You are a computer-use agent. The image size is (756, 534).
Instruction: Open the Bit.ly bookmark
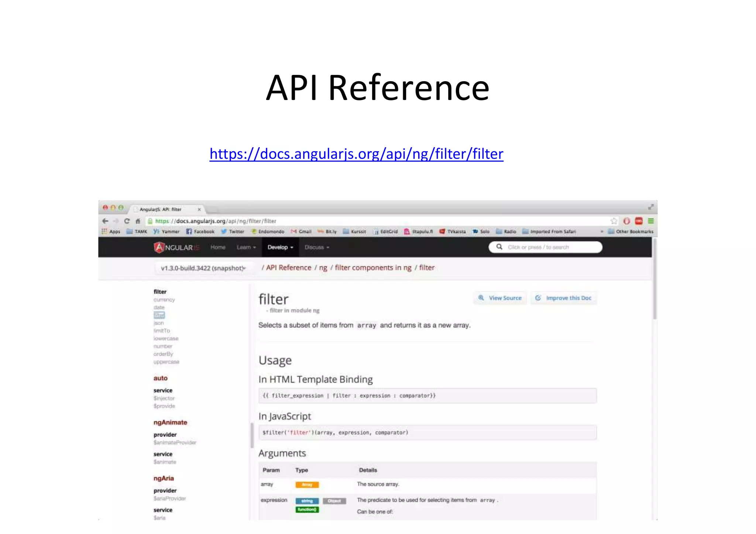click(327, 231)
